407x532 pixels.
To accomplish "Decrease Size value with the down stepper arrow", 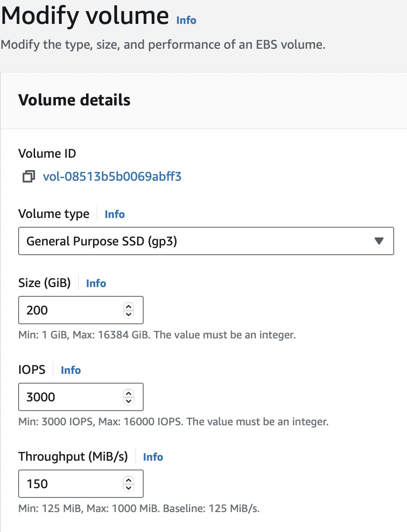I will tap(129, 314).
